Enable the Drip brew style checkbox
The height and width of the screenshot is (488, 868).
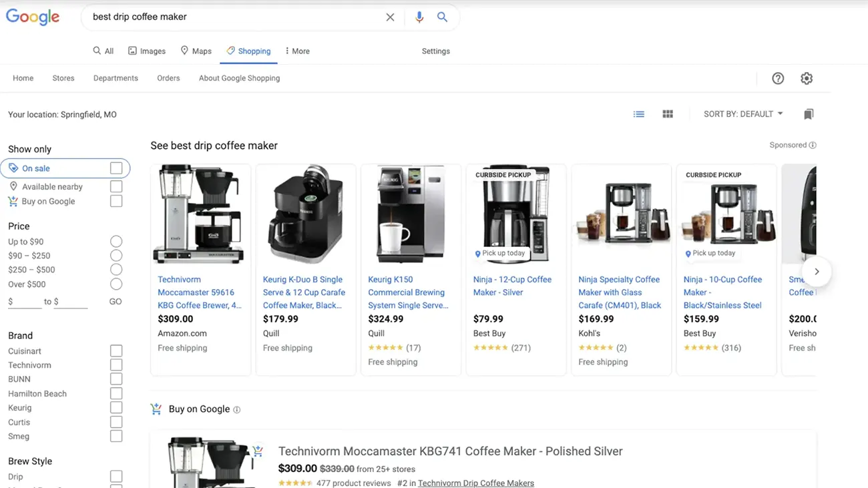tap(116, 477)
